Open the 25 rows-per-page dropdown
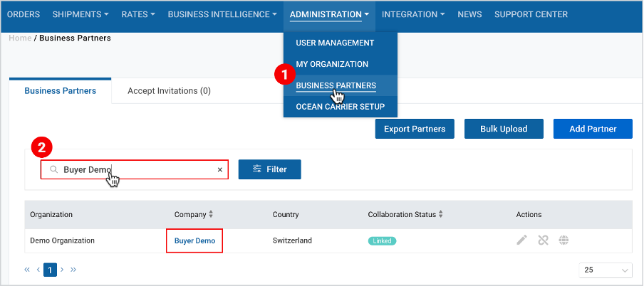 click(x=606, y=270)
